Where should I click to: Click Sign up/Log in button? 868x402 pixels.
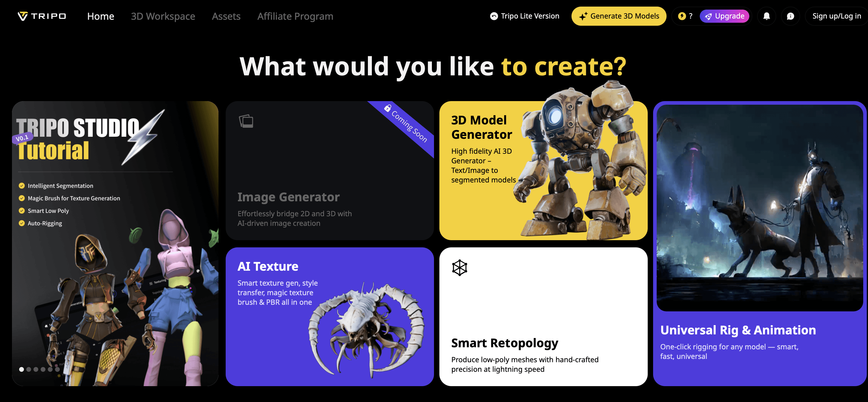pos(836,16)
